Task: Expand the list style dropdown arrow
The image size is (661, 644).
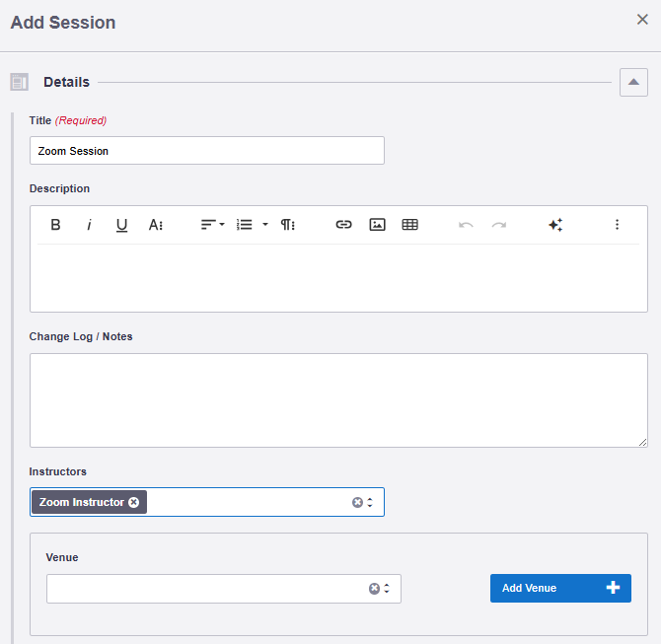Action: [x=265, y=225]
